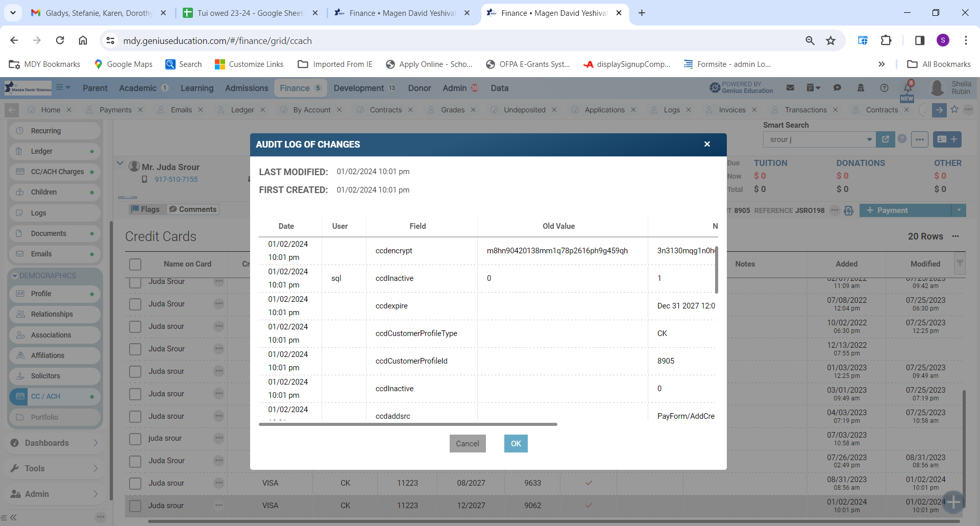Check the Juda Srour row dated 07/08/2022
980x526 pixels.
point(135,304)
